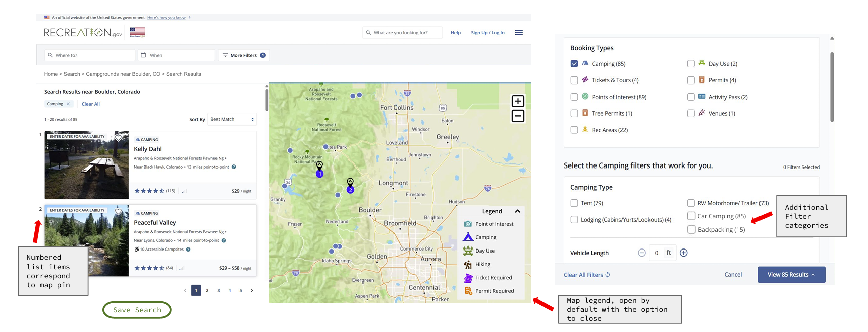This screenshot has height=332, width=868.
Task: Check Tree Permits (1)
Action: 574,114
